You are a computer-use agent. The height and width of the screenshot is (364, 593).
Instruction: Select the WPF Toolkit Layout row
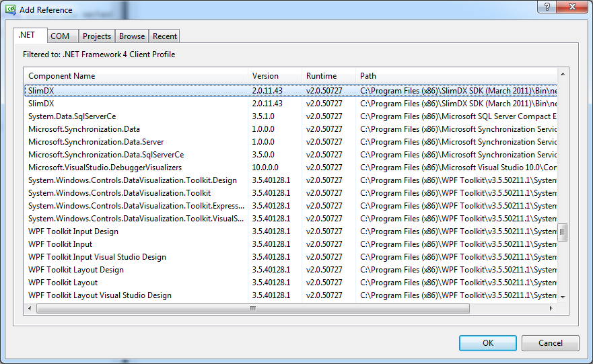tap(291, 283)
